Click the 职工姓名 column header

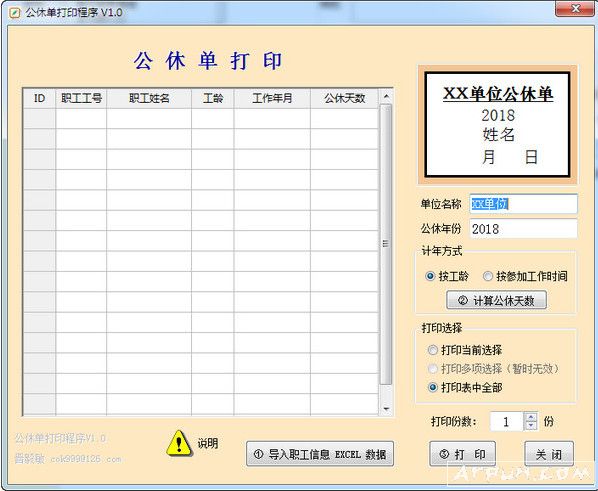149,98
